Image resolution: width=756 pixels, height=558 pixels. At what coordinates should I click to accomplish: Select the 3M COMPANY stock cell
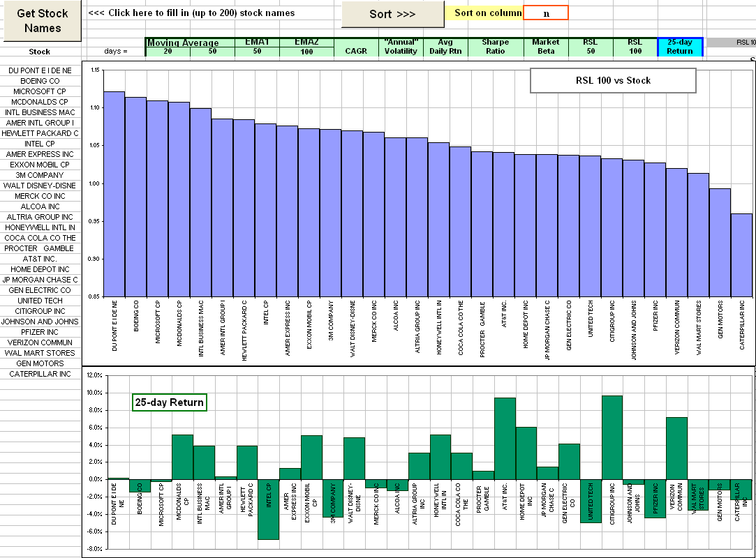40,175
